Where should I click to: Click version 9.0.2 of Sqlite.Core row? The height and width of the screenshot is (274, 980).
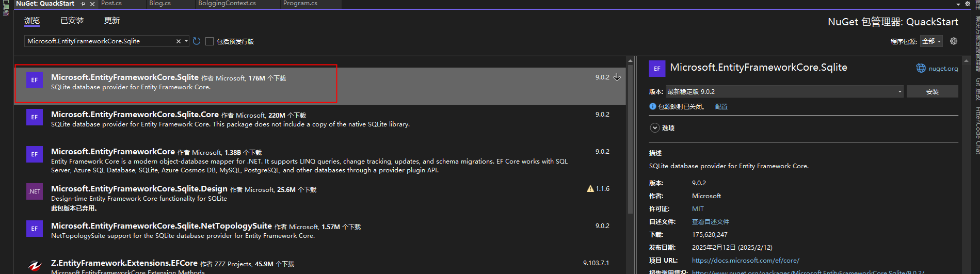(602, 115)
